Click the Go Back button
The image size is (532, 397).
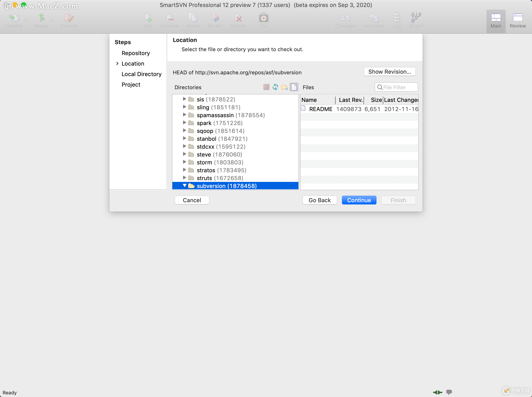(x=320, y=200)
